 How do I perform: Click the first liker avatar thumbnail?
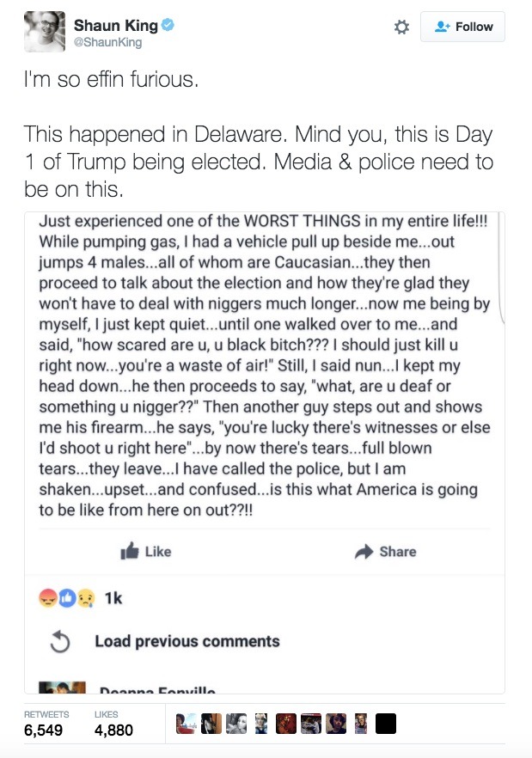point(187,724)
